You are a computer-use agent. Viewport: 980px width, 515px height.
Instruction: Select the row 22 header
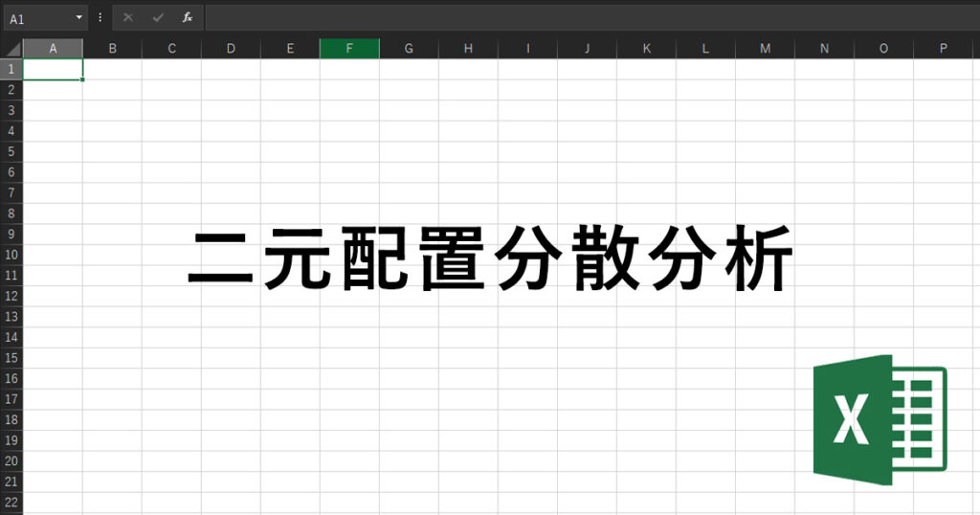[x=11, y=503]
